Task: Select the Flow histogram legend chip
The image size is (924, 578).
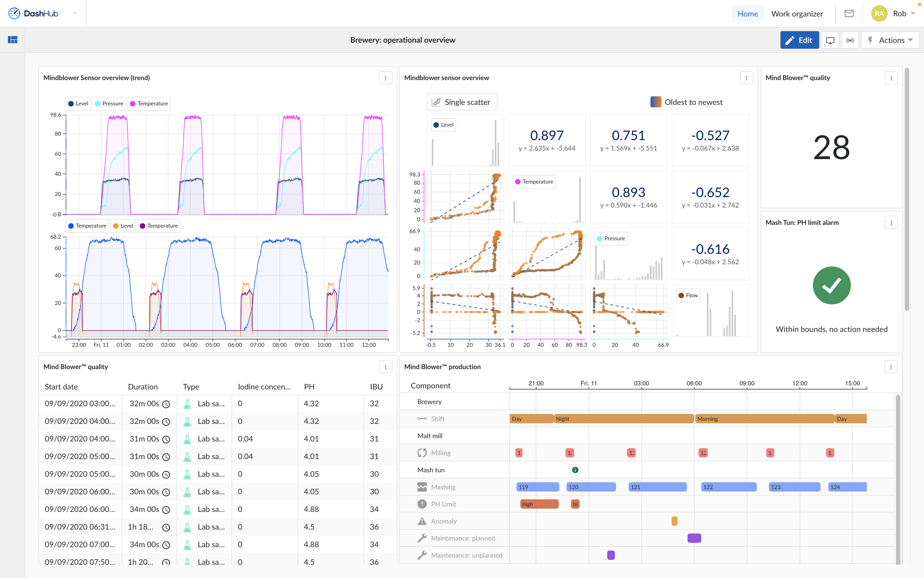Action: click(x=688, y=296)
